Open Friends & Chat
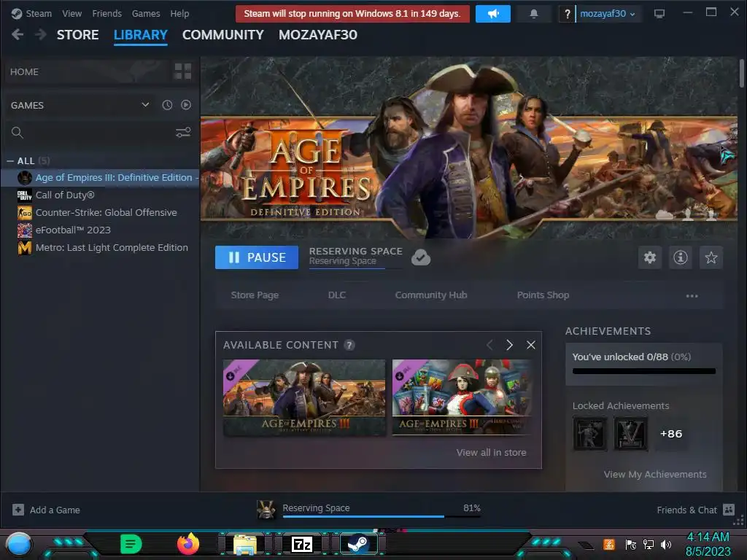The image size is (747, 560). (x=695, y=510)
